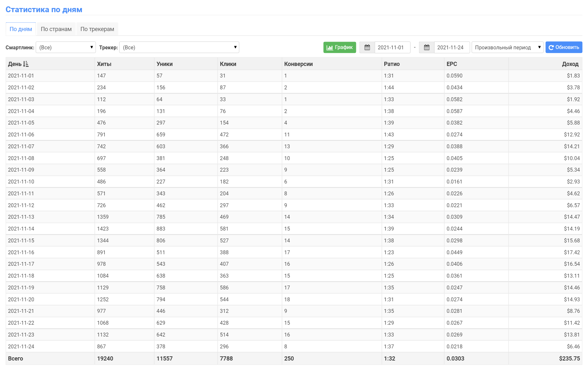Click the end date calendar icon
The image size is (588, 373).
[x=427, y=47]
